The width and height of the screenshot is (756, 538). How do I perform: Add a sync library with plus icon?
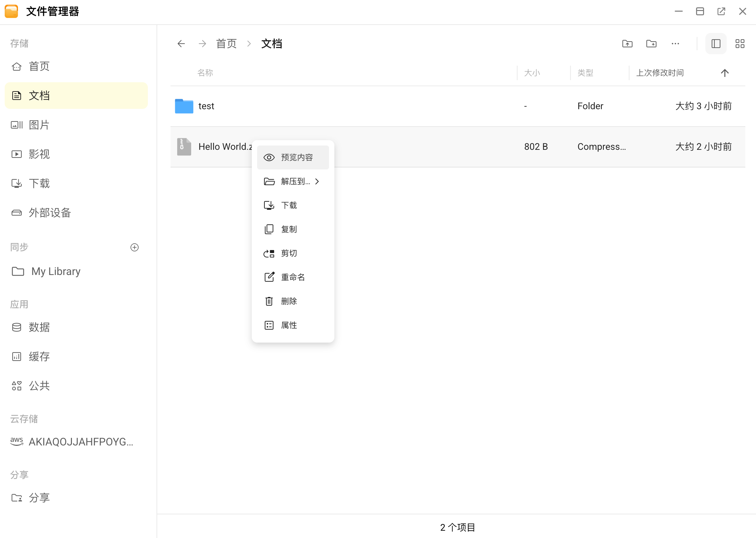[135, 247]
